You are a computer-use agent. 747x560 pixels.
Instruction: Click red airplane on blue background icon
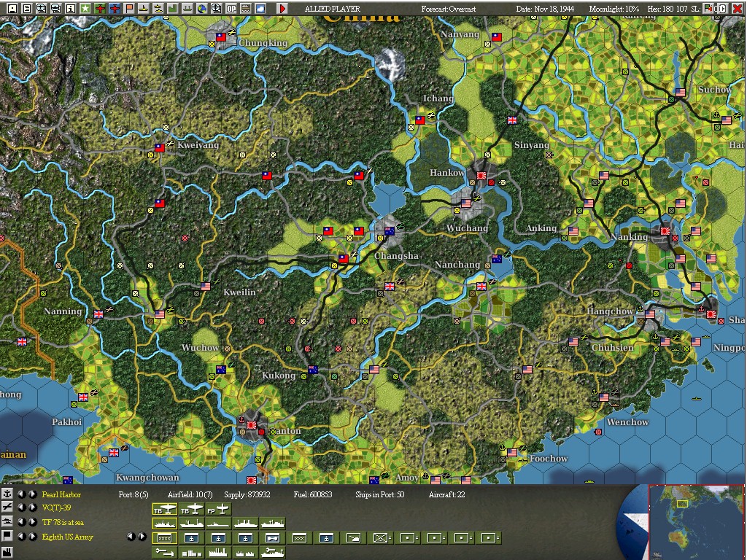point(115,9)
